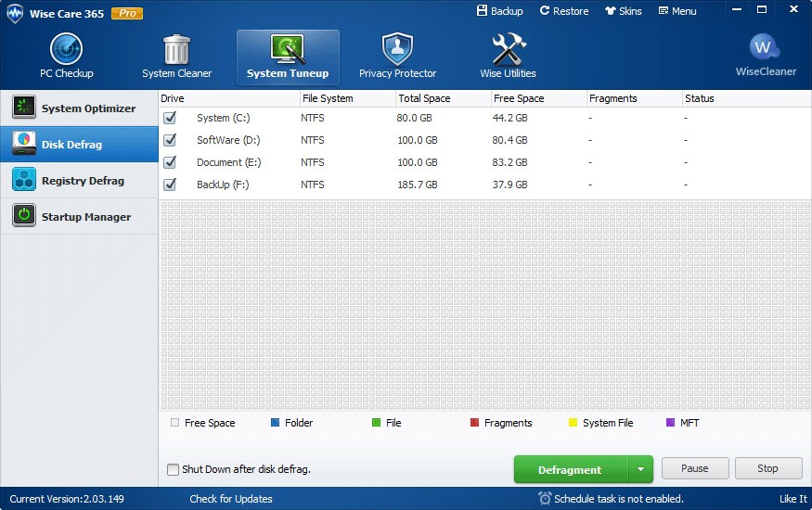Click the Pro badge in title bar
The height and width of the screenshot is (510, 812).
point(127,14)
